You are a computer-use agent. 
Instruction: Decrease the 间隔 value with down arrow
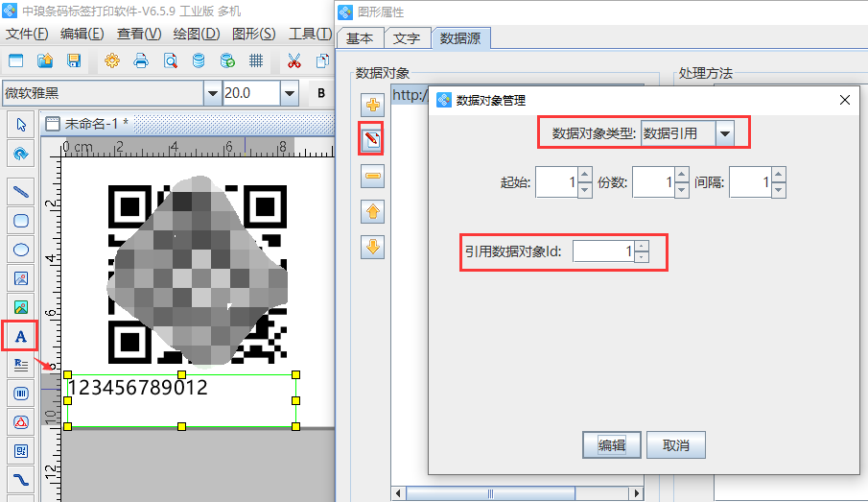pos(778,189)
